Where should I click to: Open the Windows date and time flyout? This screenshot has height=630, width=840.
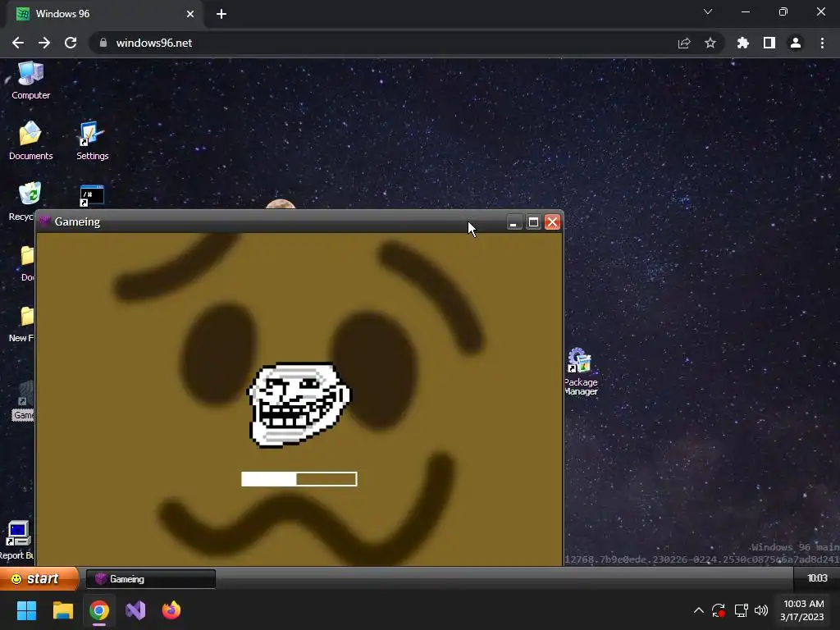pos(802,610)
